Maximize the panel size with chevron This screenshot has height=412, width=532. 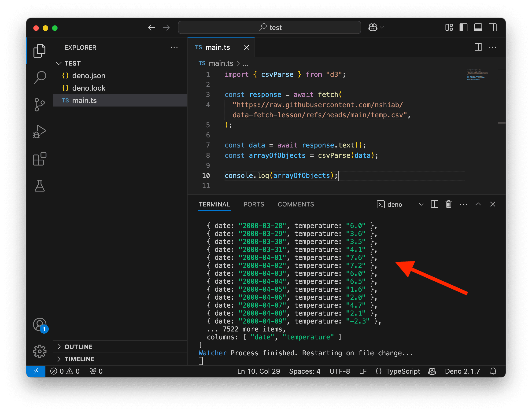(478, 204)
